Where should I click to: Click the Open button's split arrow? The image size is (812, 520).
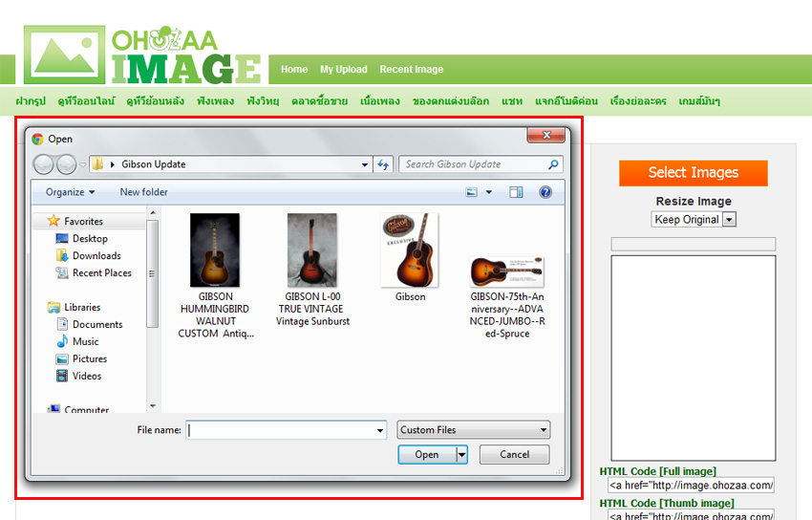coord(462,455)
